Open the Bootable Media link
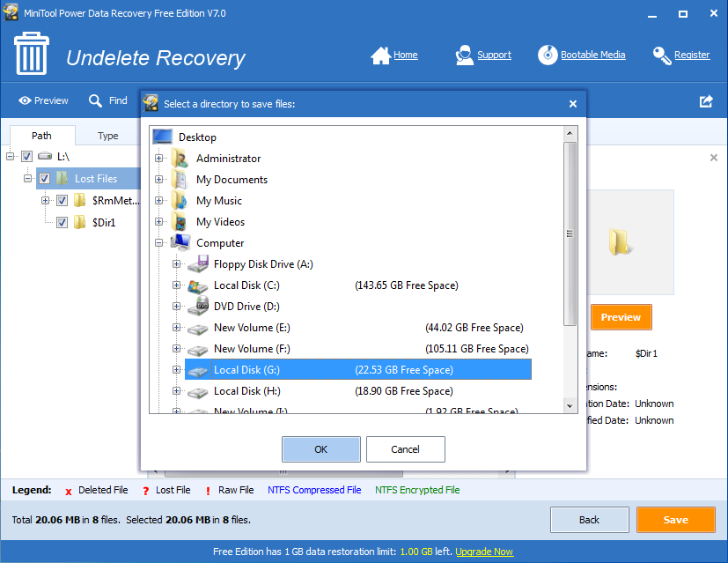728x563 pixels. [593, 55]
